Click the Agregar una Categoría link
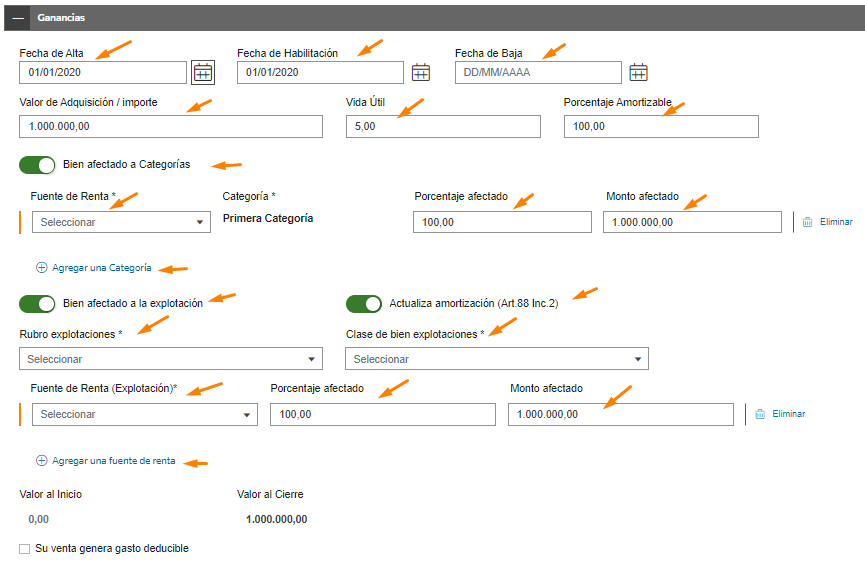This screenshot has width=865, height=561. pyautogui.click(x=102, y=268)
